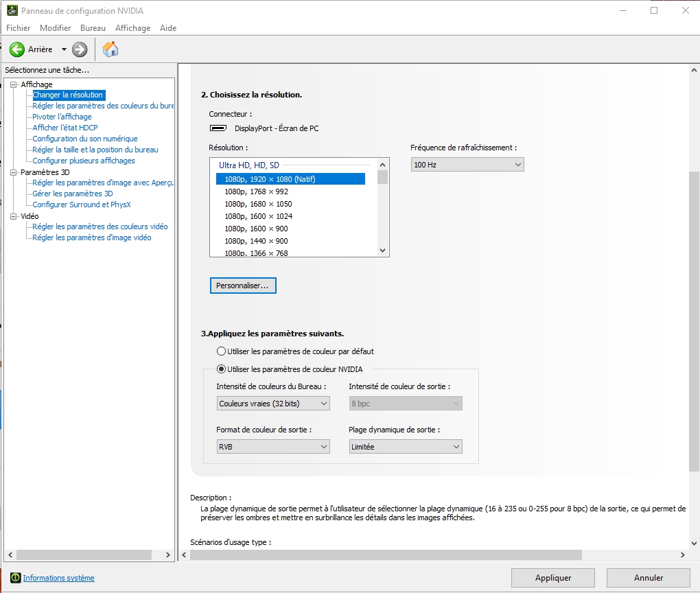Click the green Arrière back arrow icon

click(17, 49)
